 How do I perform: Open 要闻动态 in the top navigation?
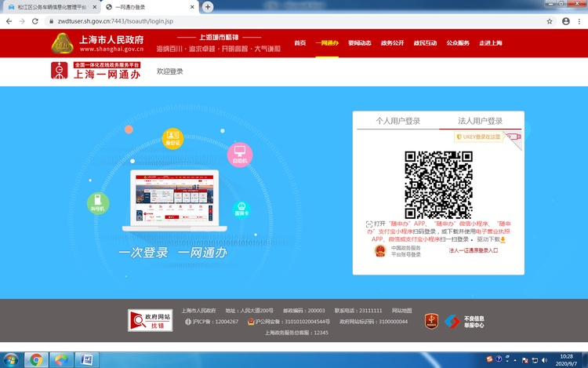360,43
